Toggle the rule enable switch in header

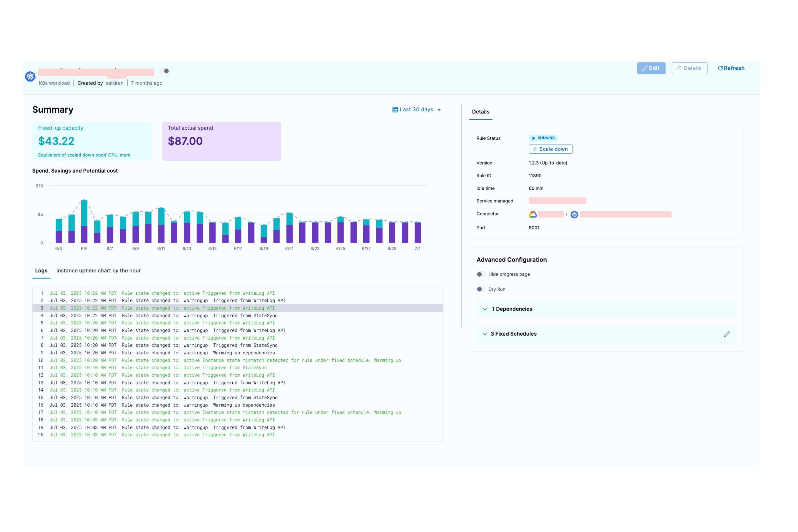[165, 71]
